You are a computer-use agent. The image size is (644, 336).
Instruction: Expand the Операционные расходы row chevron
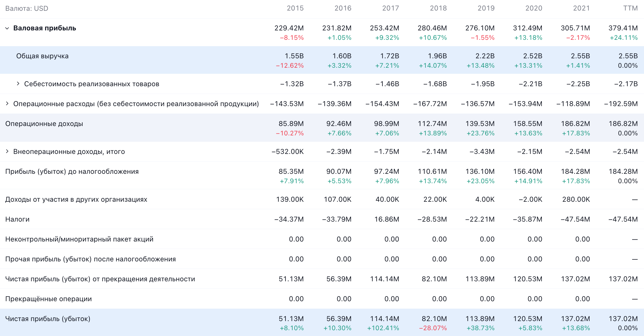point(7,104)
